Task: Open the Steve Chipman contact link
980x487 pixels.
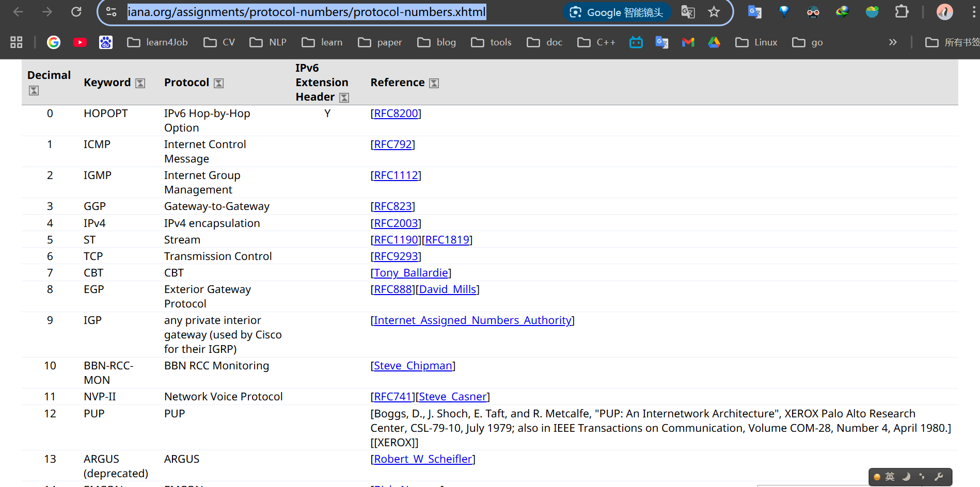Action: point(413,366)
